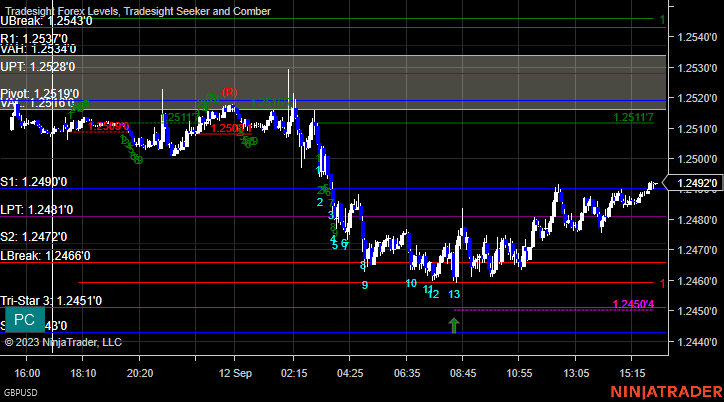Select the Tri-Star 3: 1.2451'0 label
Screen dimensions: 724x402
click(51, 301)
